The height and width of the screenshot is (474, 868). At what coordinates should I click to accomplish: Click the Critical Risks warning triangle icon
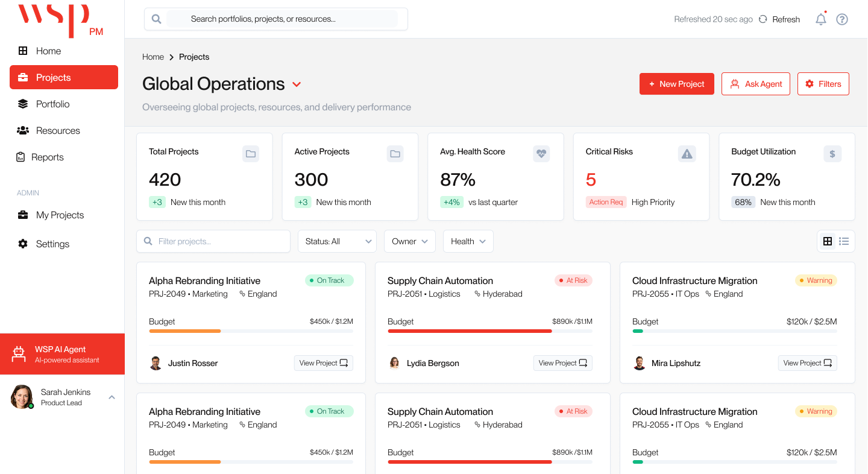click(x=687, y=154)
